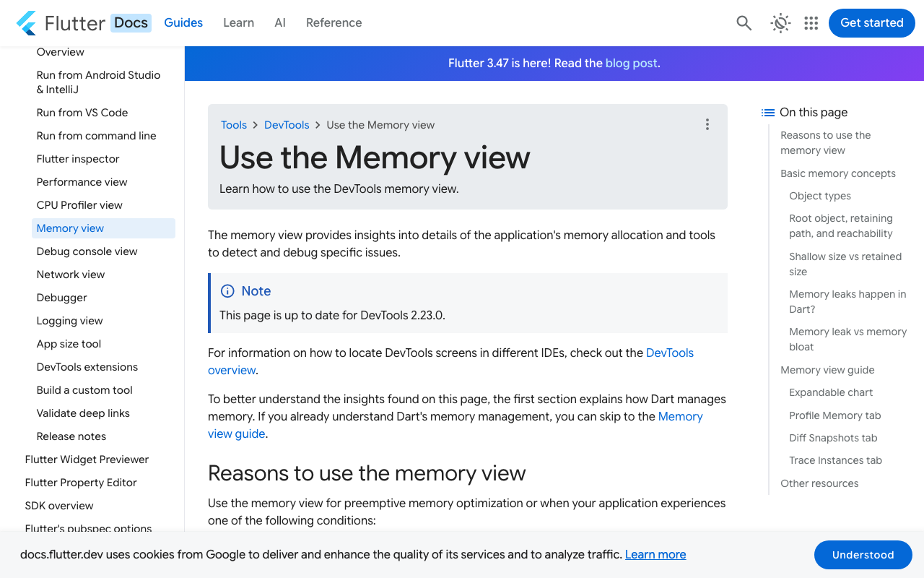
Task: Open the Guides nav item
Action: (x=183, y=23)
